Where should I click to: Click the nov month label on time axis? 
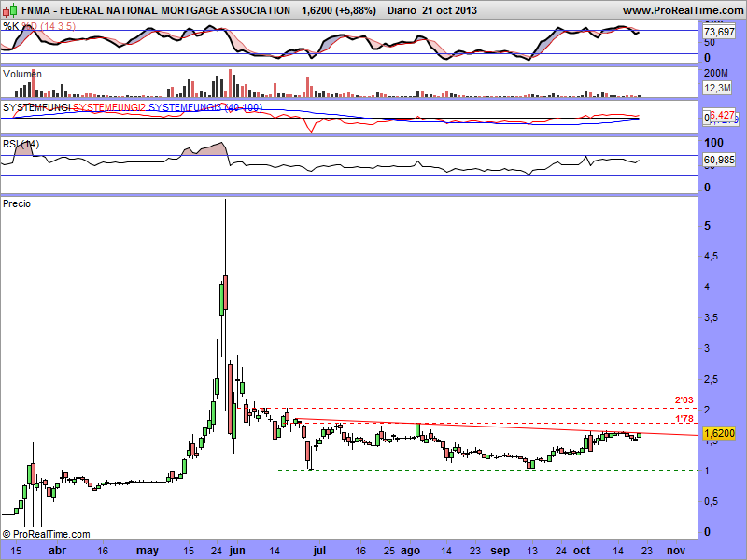[675, 551]
